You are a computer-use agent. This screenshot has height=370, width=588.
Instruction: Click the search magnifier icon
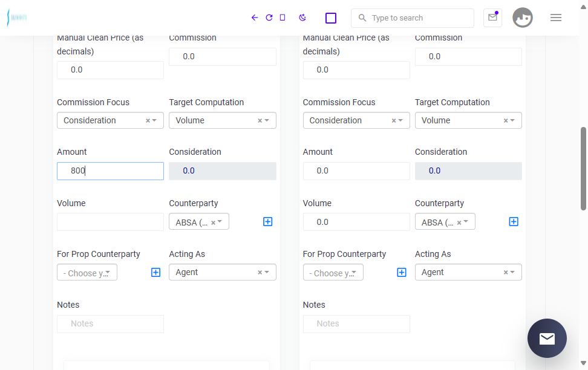(362, 18)
